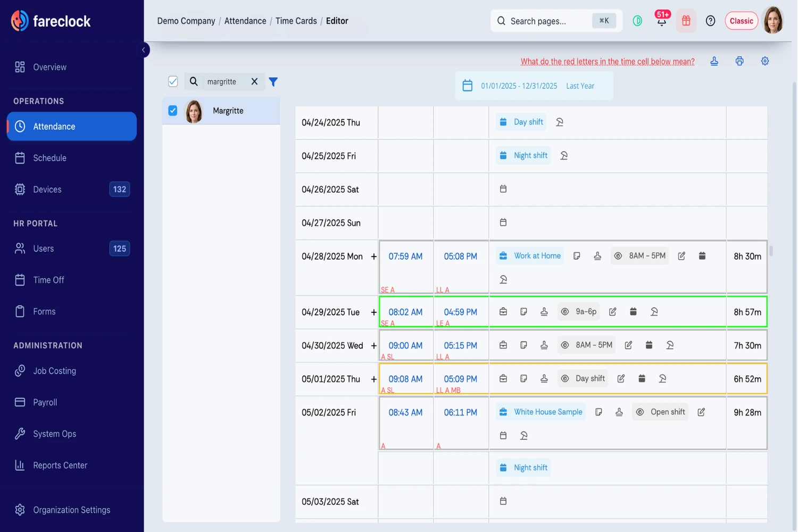Open Attendance in the sidebar

pyautogui.click(x=72, y=126)
